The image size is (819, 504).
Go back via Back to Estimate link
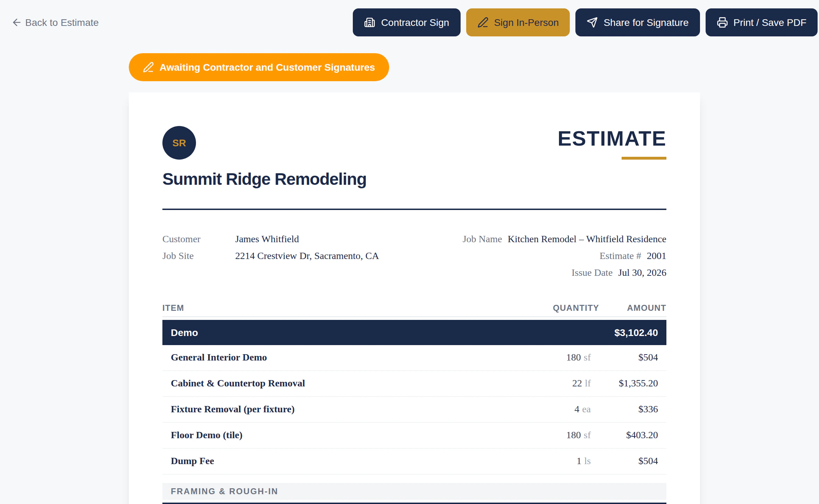coord(56,22)
